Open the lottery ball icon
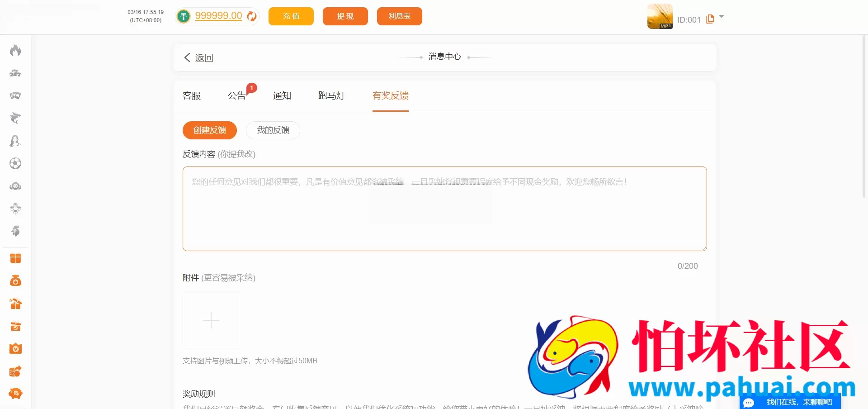Viewport: 868px width, 409px height. 15,186
